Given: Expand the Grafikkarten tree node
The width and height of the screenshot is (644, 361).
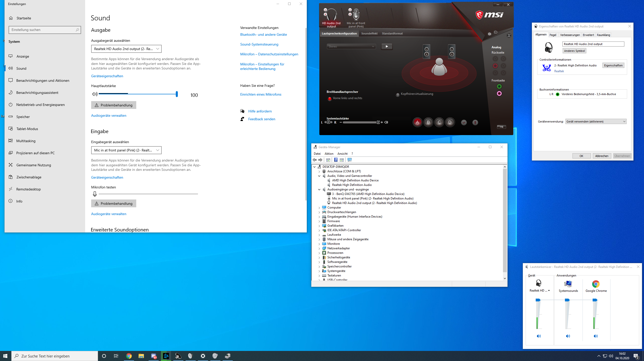Looking at the screenshot, I should (x=319, y=226).
